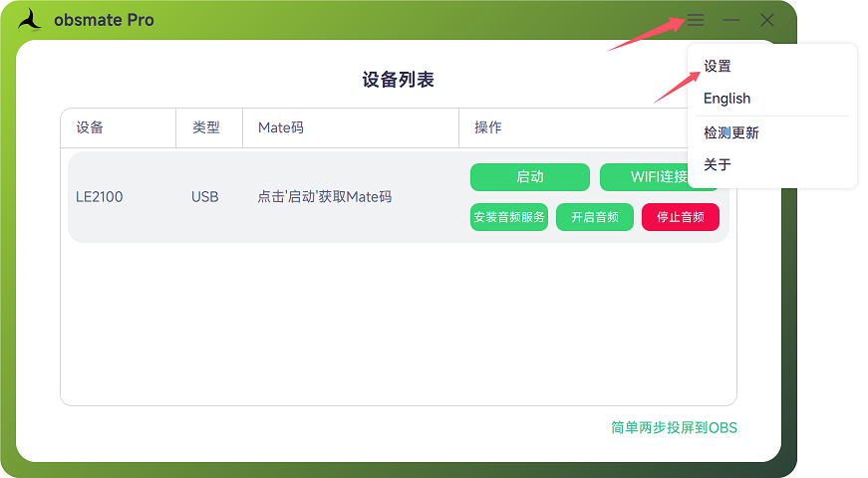Viewport: 868px width, 478px height.
Task: Select the LE2100 device name
Action: tap(99, 197)
